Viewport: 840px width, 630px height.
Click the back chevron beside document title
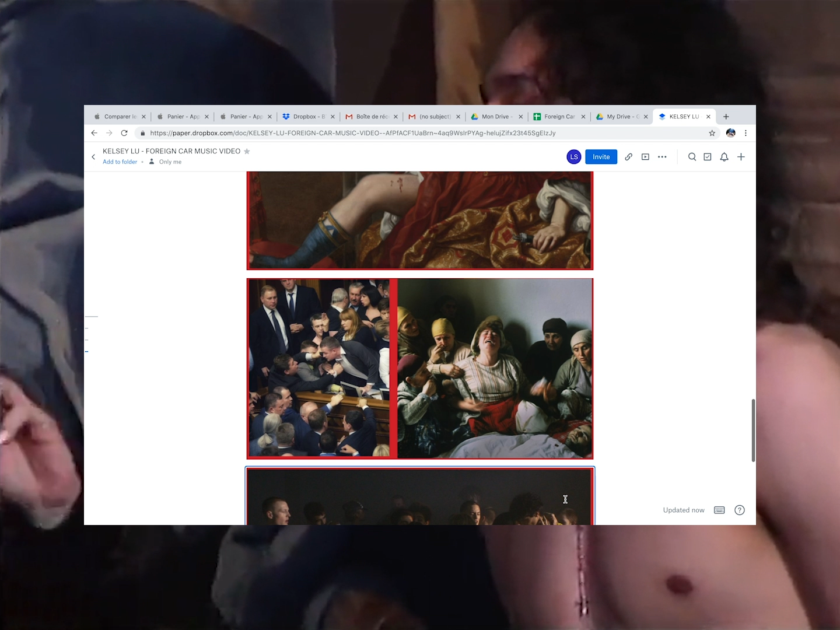(93, 157)
